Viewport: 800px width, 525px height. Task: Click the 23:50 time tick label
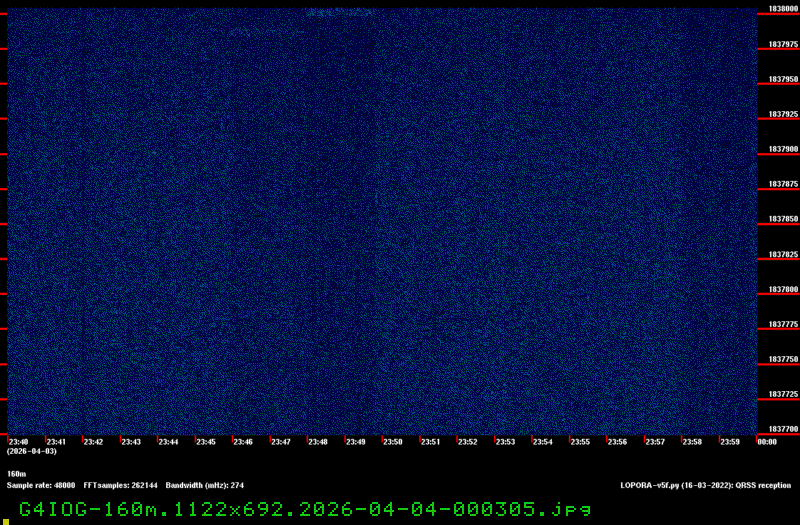(392, 441)
